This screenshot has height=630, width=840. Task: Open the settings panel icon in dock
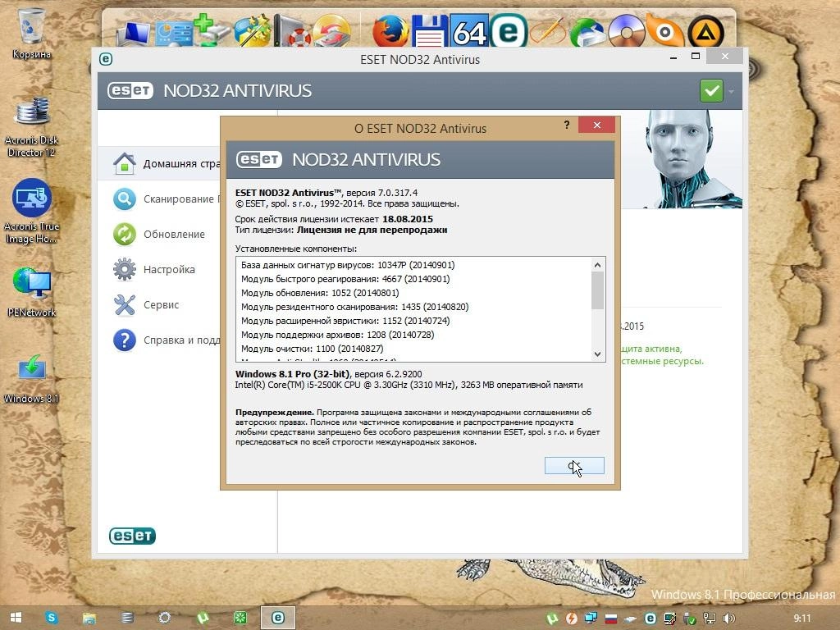tap(172, 33)
